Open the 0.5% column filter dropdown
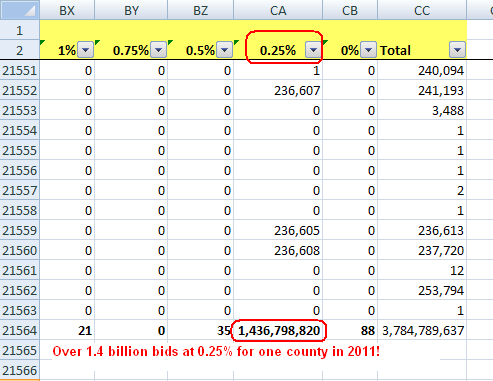Image resolution: width=493 pixels, height=381 pixels. (224, 50)
